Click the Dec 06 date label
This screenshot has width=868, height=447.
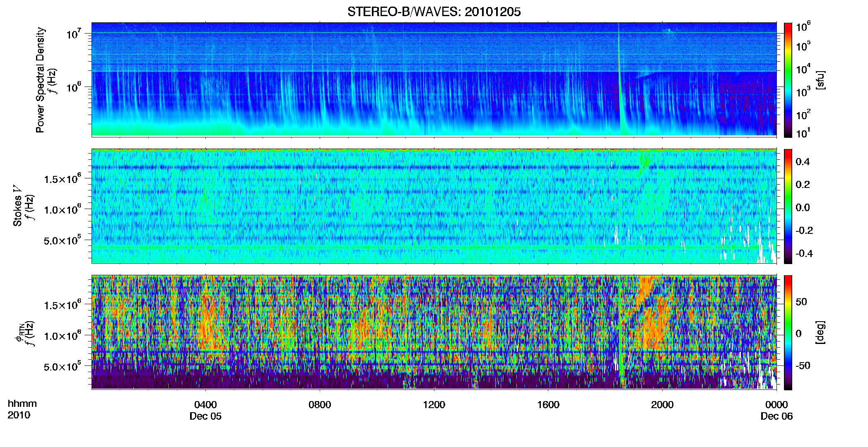(776, 416)
